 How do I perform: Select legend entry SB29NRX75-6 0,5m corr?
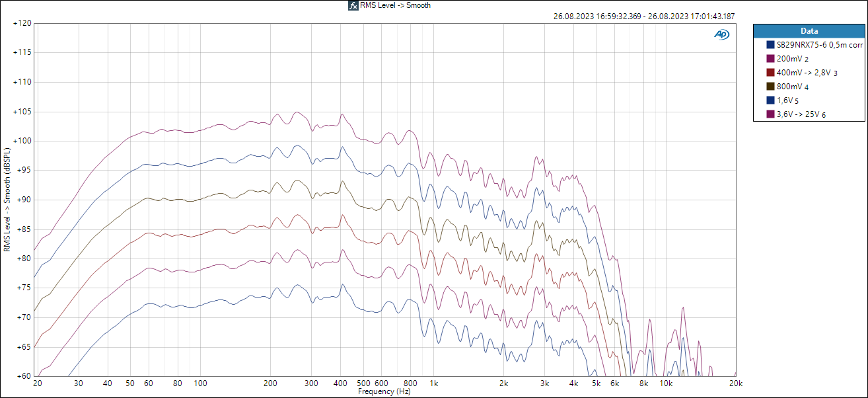(819, 45)
